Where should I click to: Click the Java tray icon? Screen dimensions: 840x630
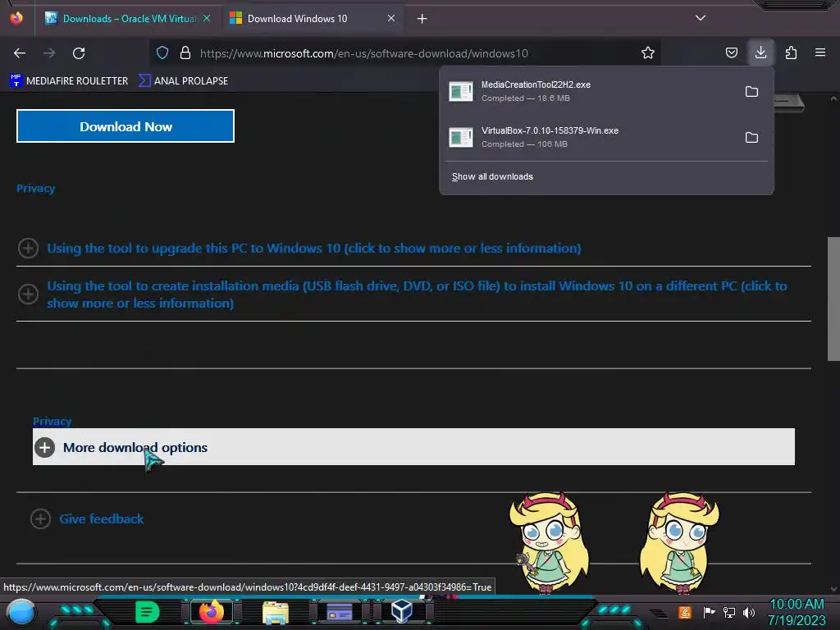[x=685, y=612]
